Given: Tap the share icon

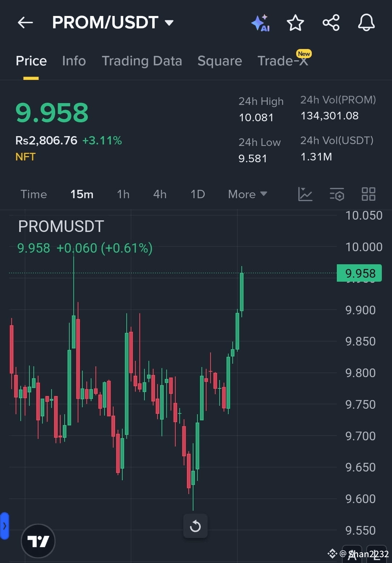Looking at the screenshot, I should 331,23.
